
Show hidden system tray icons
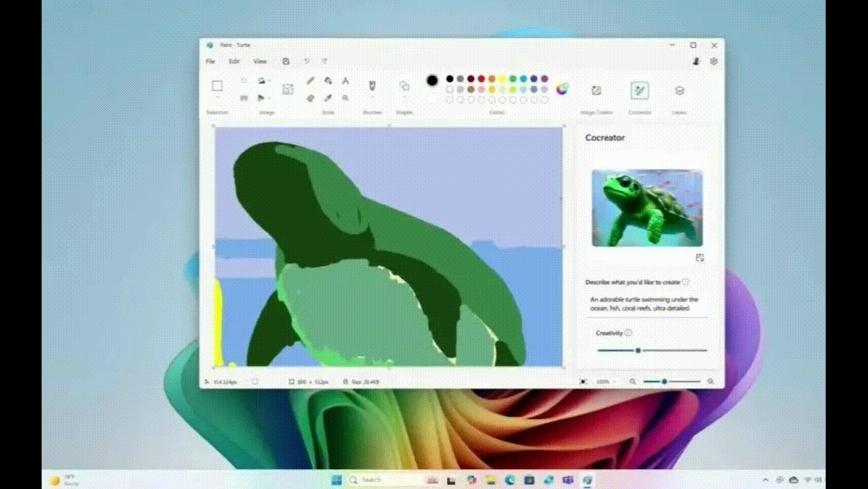pos(766,480)
